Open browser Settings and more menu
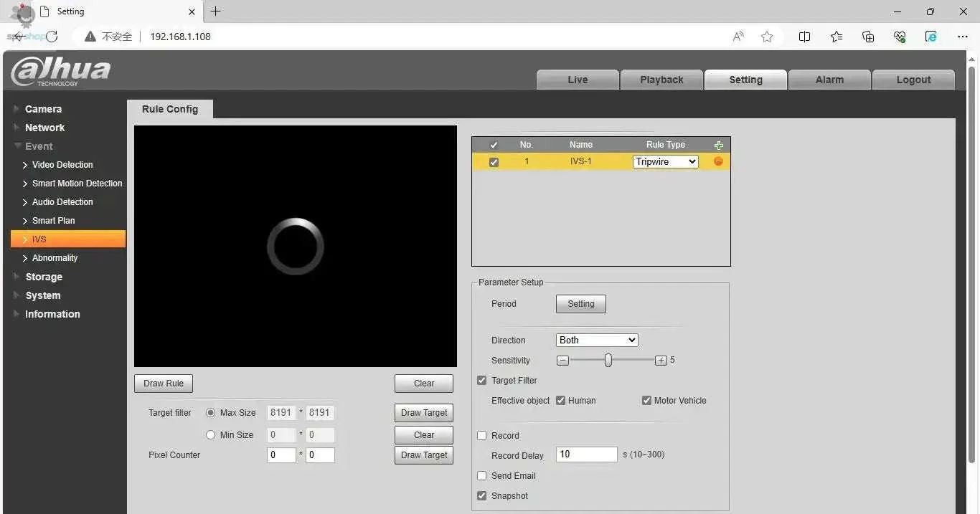The image size is (980, 514). click(963, 37)
